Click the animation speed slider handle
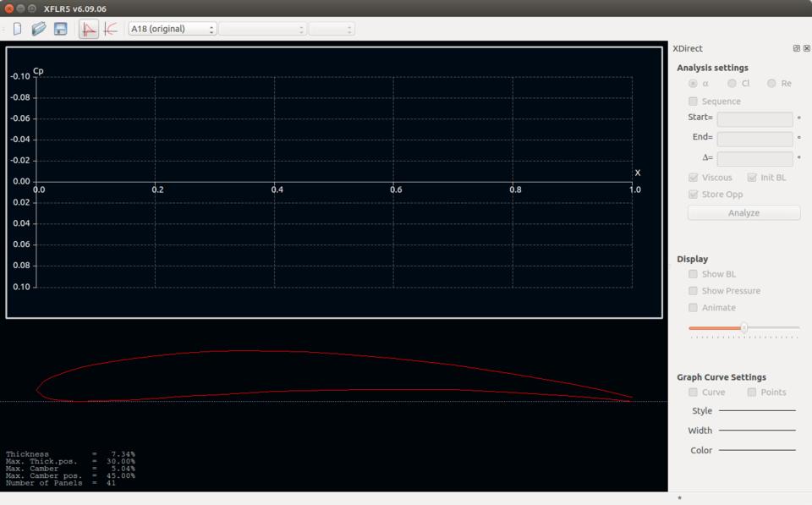This screenshot has width=812, height=505. click(744, 328)
